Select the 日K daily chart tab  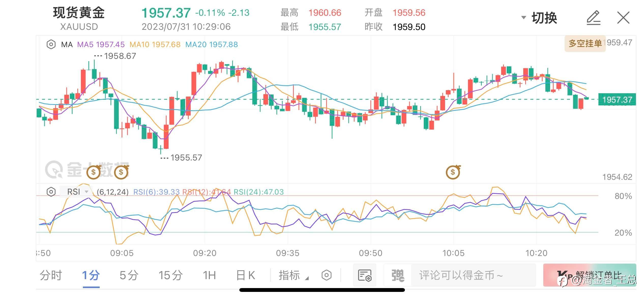[x=245, y=275]
